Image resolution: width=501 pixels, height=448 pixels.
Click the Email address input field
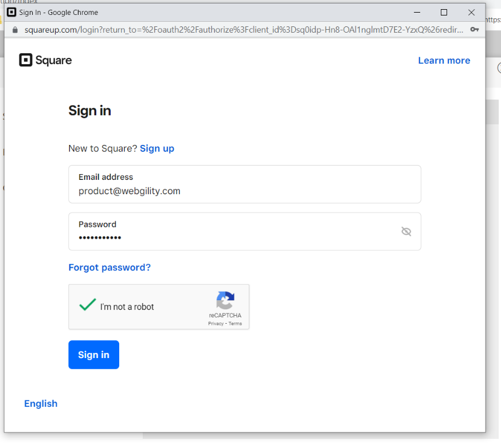[x=244, y=191]
